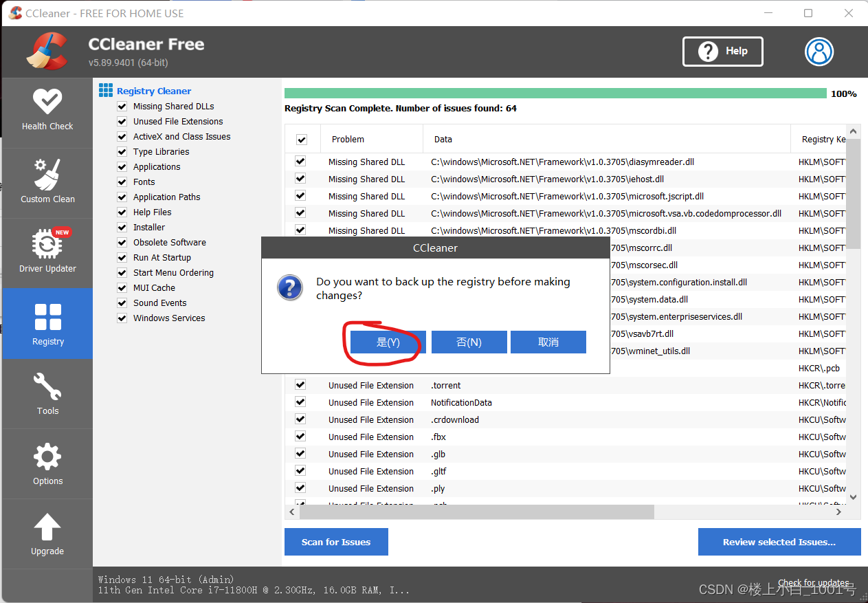Toggle Installer checkbox
Image resolution: width=868 pixels, height=603 pixels.
pyautogui.click(x=122, y=228)
